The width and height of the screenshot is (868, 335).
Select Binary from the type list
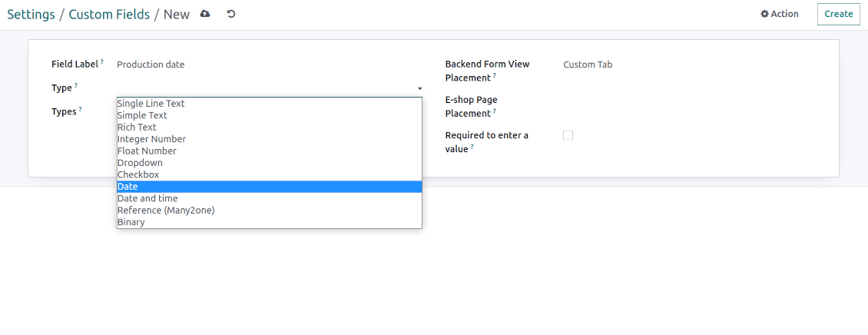[269, 222]
